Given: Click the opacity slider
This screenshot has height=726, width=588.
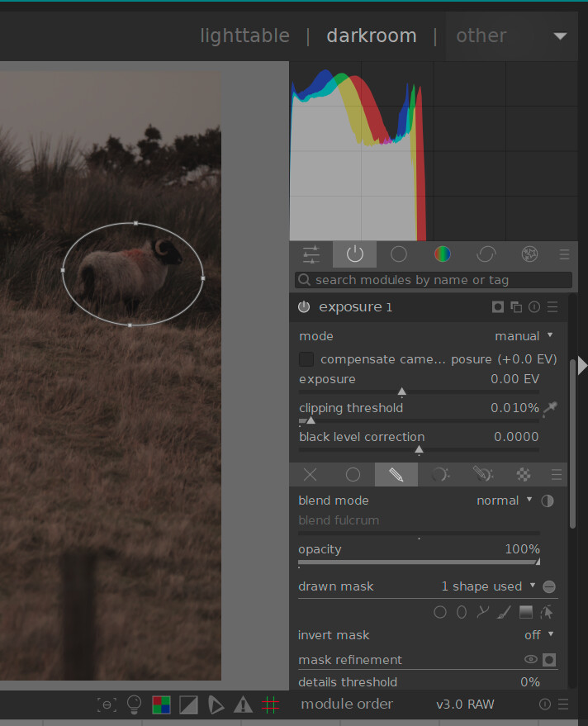Looking at the screenshot, I should (x=419, y=562).
